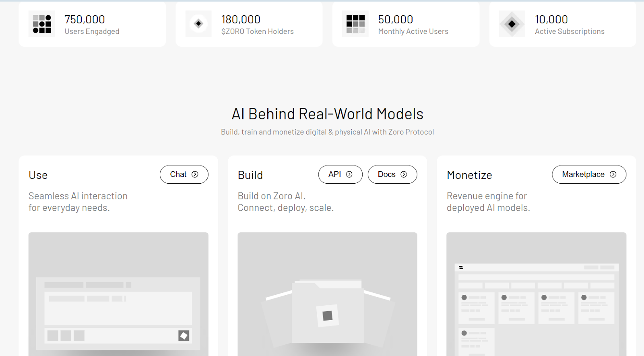Select the 10,000 Active Subscriptions stat
This screenshot has height=356, width=644.
pos(551,19)
